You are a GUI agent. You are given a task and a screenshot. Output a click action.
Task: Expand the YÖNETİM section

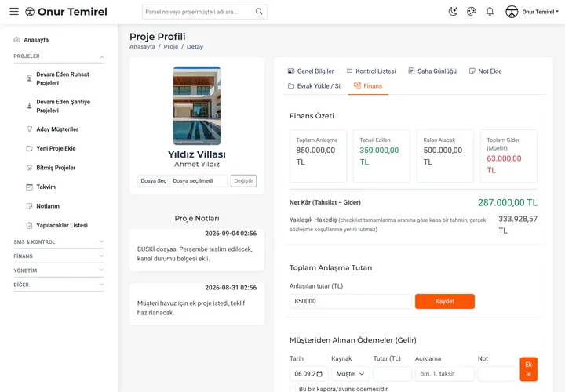58,270
